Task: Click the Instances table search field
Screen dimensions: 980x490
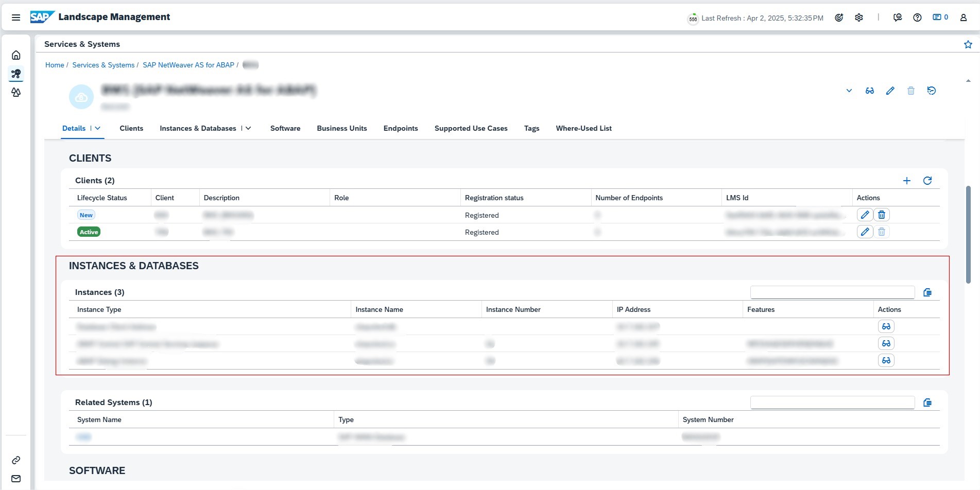Action: pos(832,292)
